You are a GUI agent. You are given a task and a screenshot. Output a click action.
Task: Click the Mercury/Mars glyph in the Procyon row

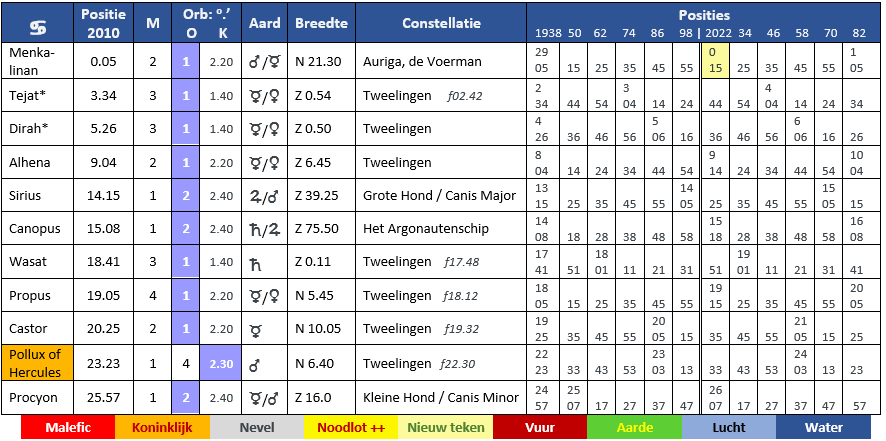264,398
